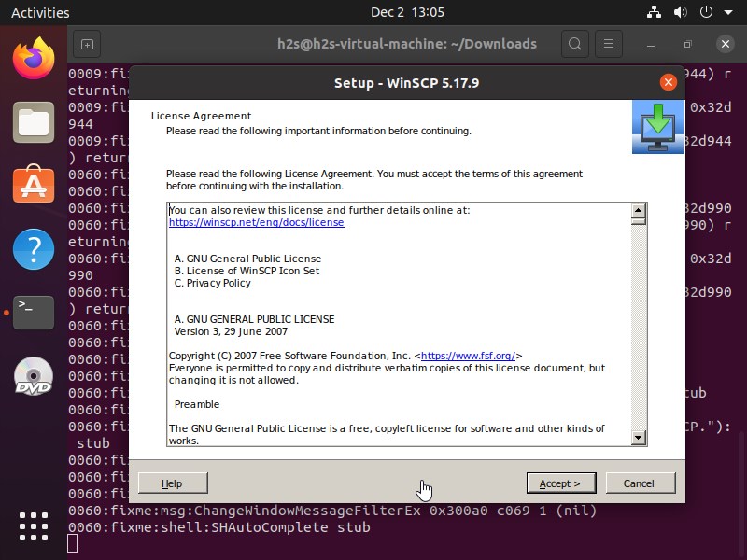Open terminal hamburger menu
Image resolution: width=747 pixels, height=560 pixels.
(609, 44)
